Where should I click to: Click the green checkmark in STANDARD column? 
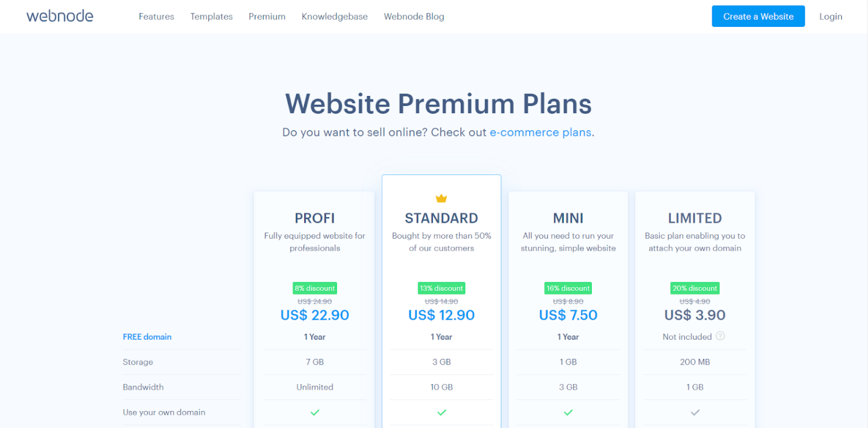click(441, 412)
